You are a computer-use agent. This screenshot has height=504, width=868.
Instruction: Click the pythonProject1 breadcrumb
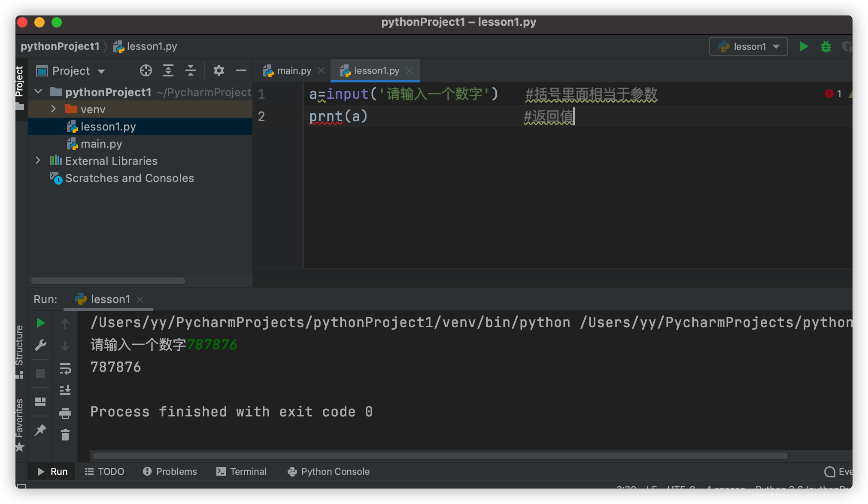[x=60, y=46]
